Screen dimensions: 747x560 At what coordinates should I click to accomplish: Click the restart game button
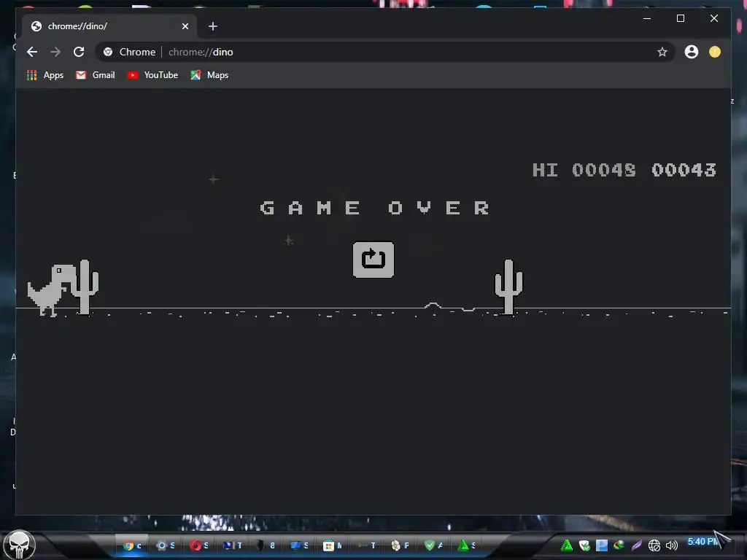[x=373, y=260]
